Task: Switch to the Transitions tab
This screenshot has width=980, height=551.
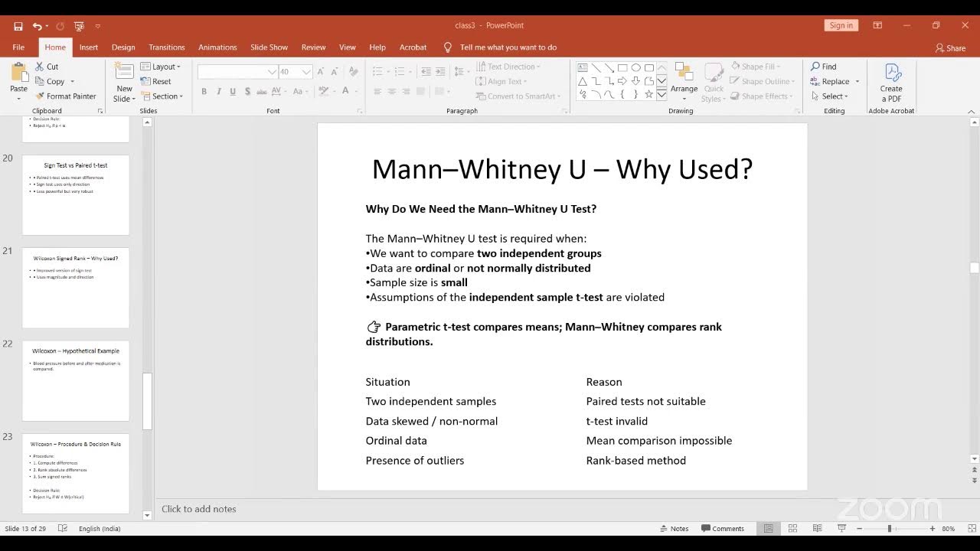Action: [x=167, y=47]
